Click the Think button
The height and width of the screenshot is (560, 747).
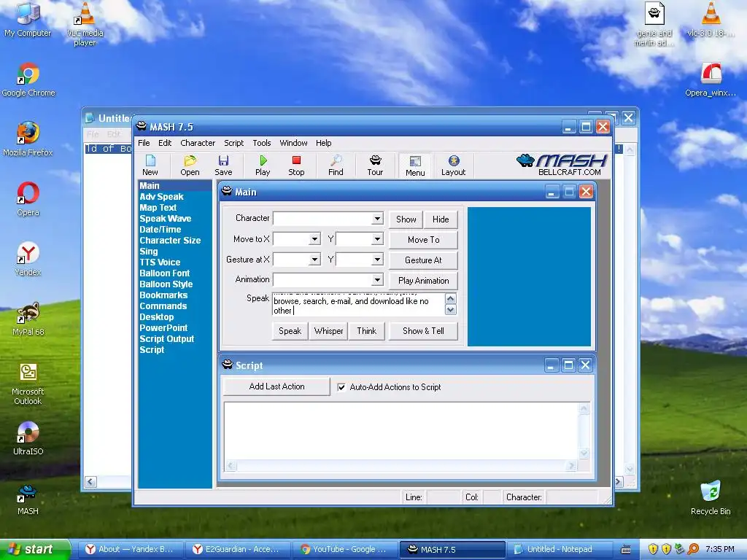(x=366, y=331)
